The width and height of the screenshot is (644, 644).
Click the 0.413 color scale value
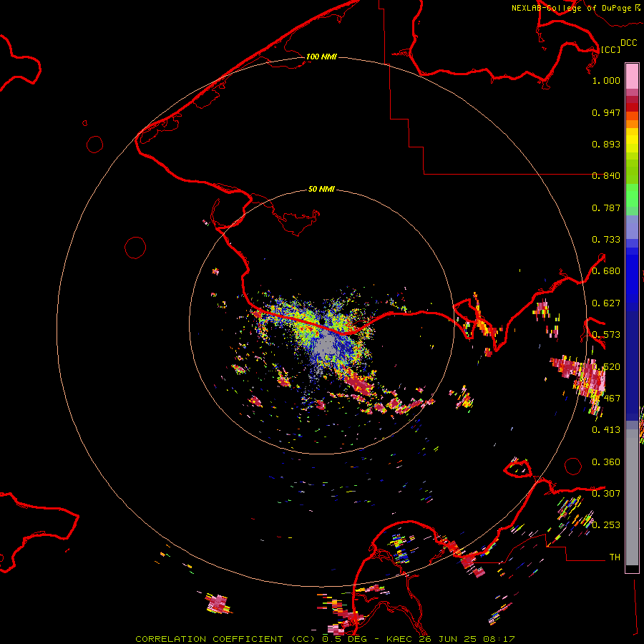coord(606,430)
